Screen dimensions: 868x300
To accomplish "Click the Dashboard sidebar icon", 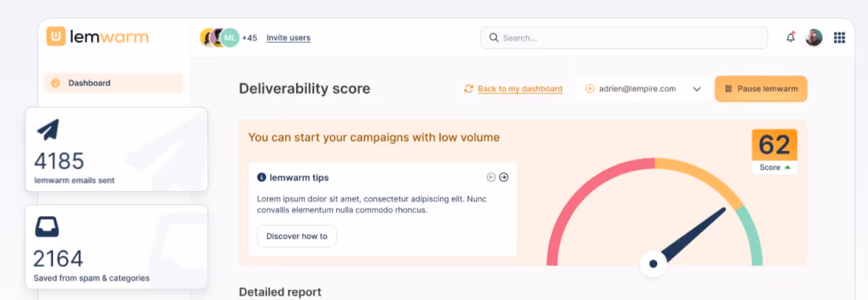I will coord(55,83).
